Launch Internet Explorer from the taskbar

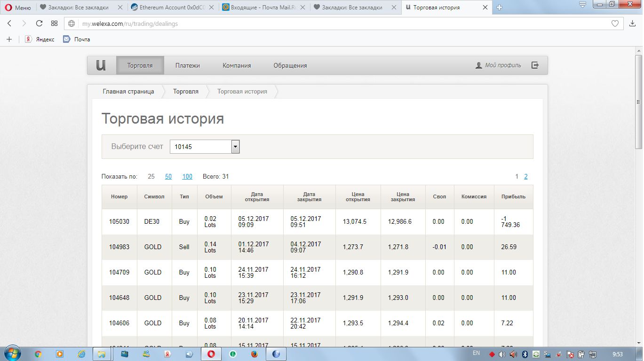point(81,354)
